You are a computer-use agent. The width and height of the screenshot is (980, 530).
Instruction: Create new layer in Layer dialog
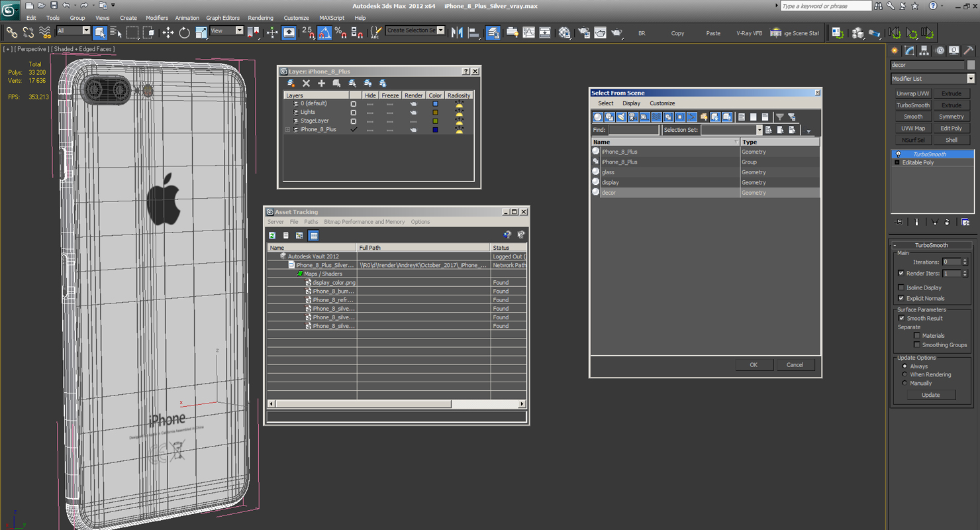click(x=291, y=83)
